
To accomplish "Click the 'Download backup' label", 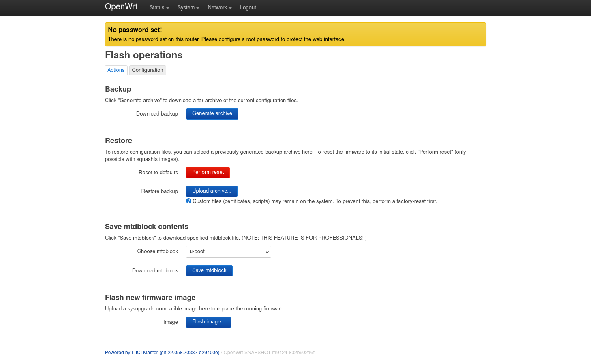I will click(157, 114).
